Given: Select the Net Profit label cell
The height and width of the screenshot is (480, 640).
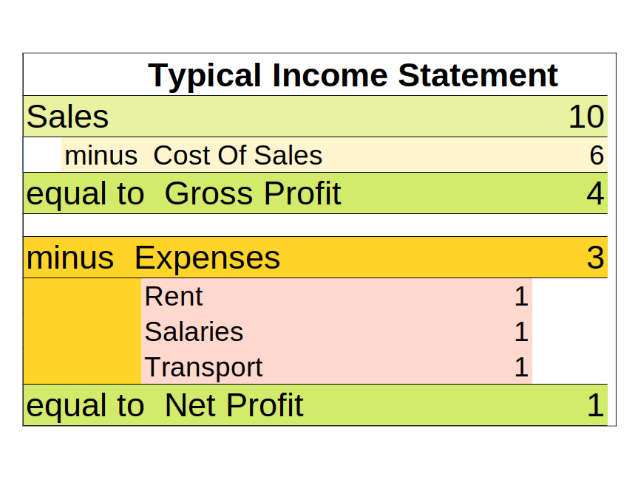Looking at the screenshot, I should tap(165, 406).
